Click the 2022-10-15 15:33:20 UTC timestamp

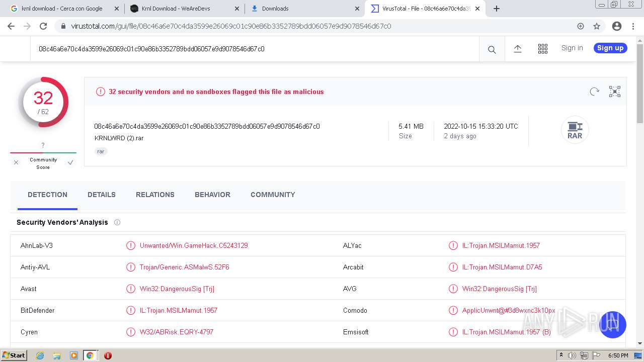[x=481, y=126]
